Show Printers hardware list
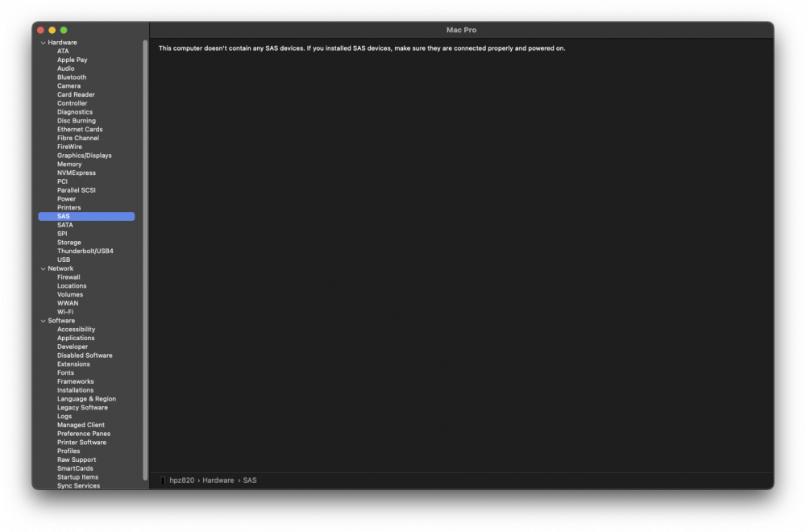Viewport: 806px width, 532px height. click(69, 208)
